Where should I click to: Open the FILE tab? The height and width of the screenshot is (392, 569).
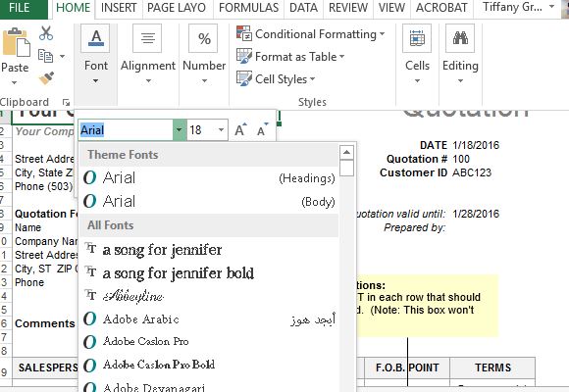point(20,8)
